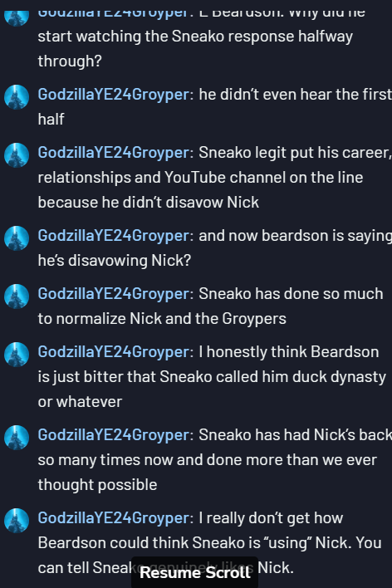Open username link before 'and now beardson is saying'

click(113, 236)
